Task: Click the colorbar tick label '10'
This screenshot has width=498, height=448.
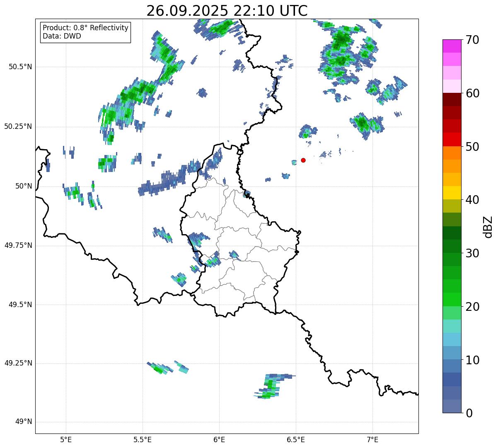Action: click(x=472, y=360)
